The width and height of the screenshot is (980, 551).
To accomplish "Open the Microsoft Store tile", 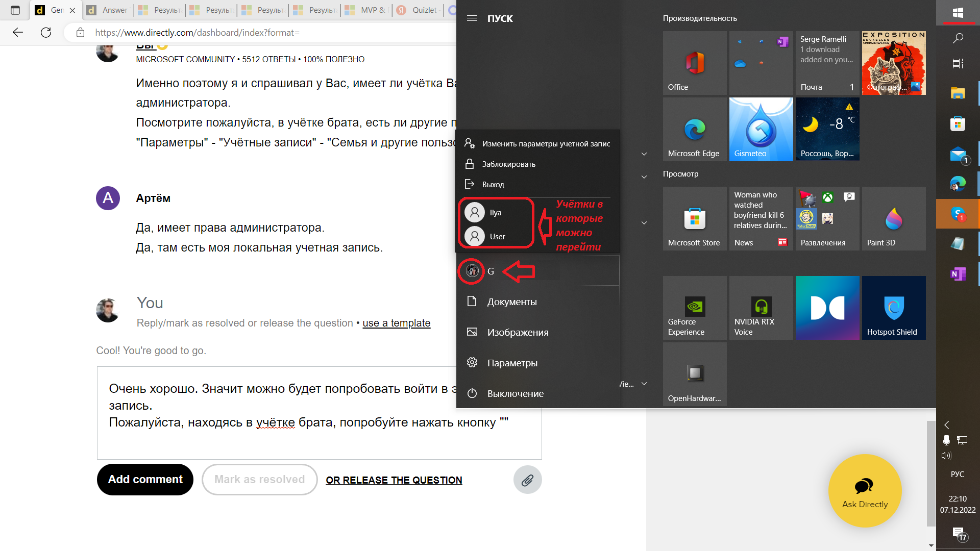I will (695, 218).
